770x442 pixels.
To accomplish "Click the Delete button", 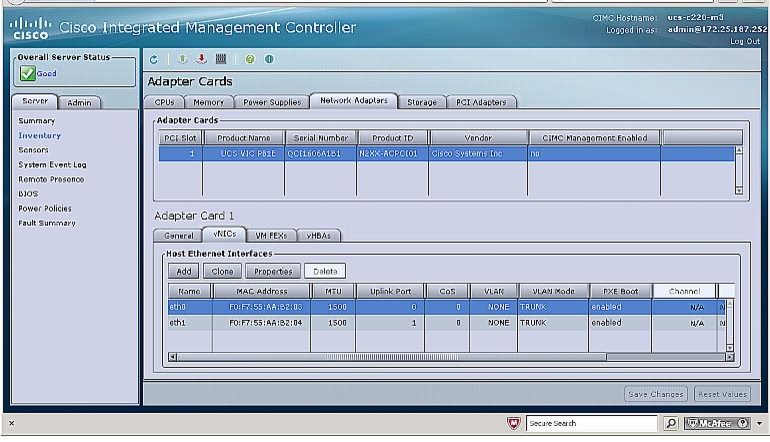I will tap(325, 271).
